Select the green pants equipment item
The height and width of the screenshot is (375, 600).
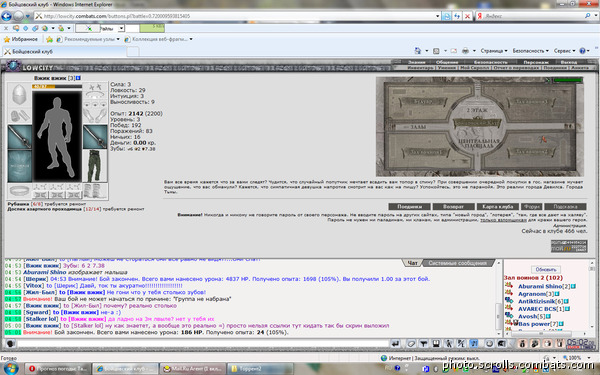95,166
